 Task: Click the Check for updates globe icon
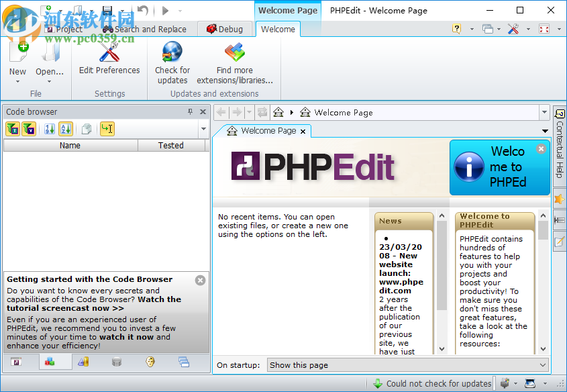172,52
